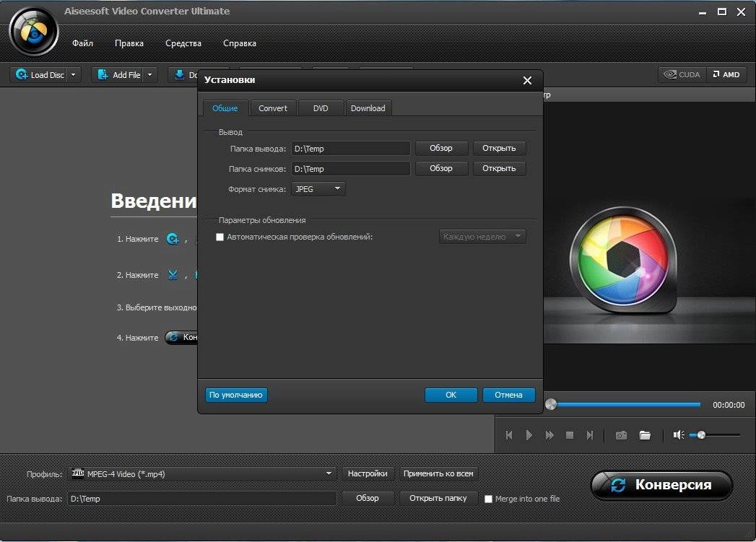The image size is (756, 542).
Task: Open the Справка menu
Action: (240, 43)
